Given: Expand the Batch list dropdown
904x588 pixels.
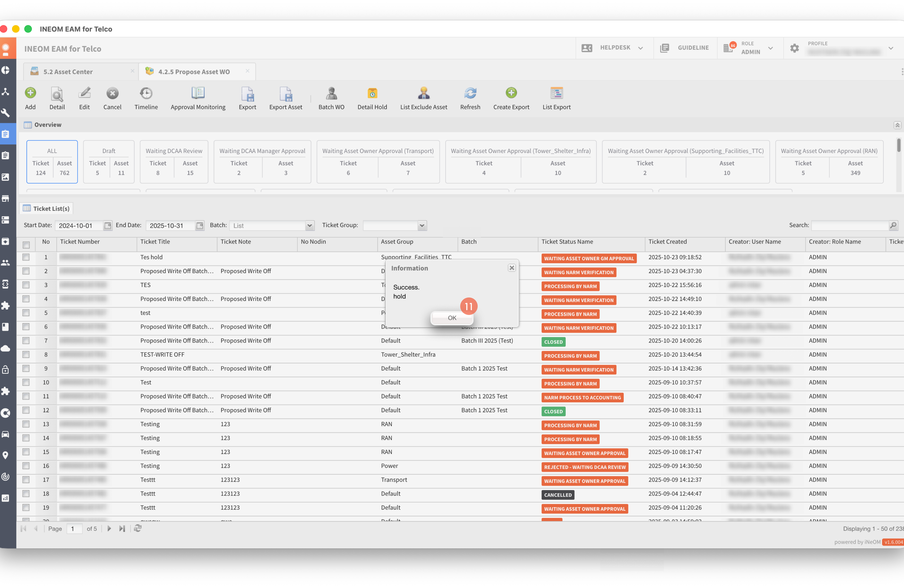Looking at the screenshot, I should coord(309,226).
